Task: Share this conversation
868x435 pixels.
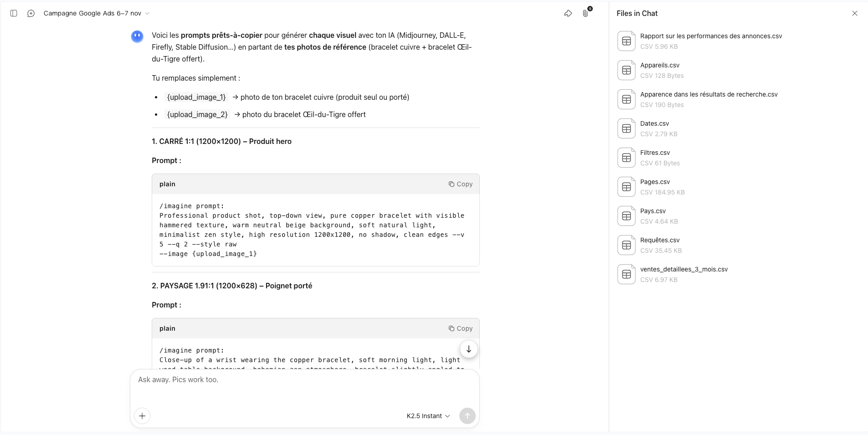Action: click(x=568, y=13)
